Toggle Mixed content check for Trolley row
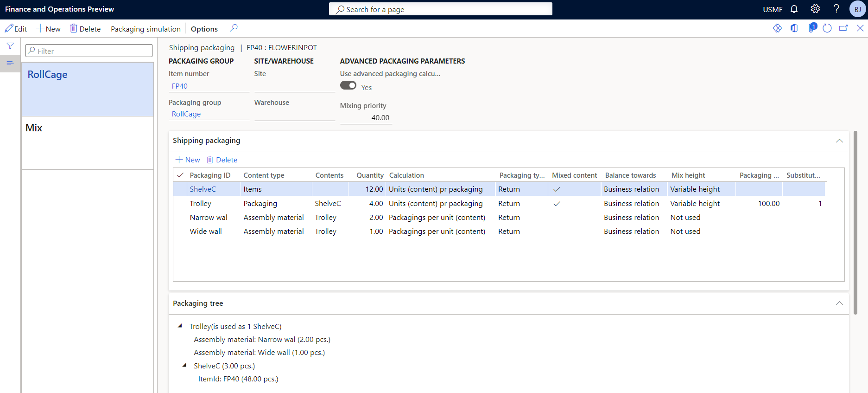868x393 pixels. [557, 204]
